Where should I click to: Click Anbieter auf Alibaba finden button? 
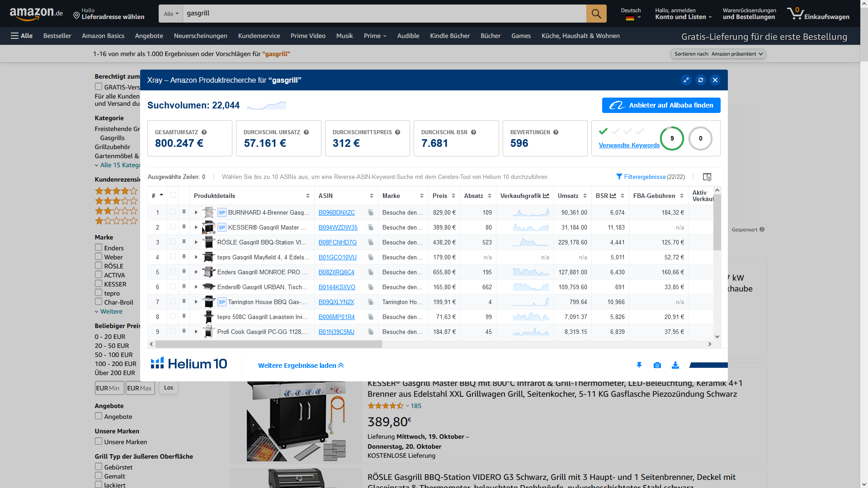[x=661, y=105]
